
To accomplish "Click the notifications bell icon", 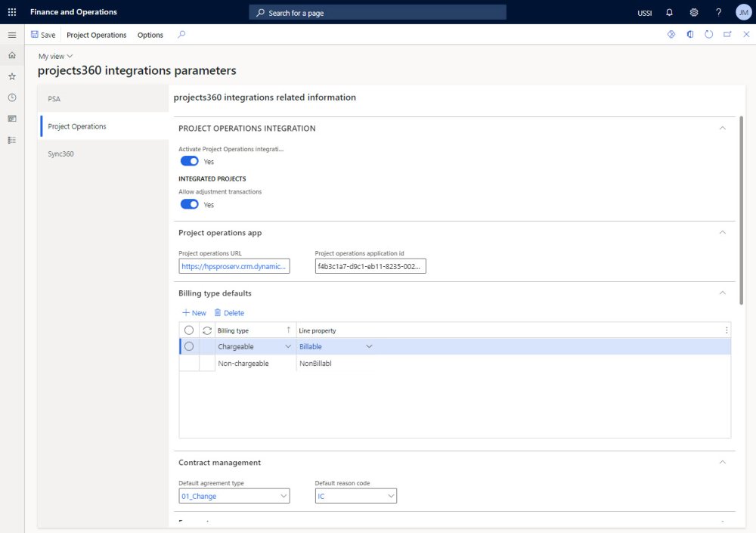I will 669,13.
